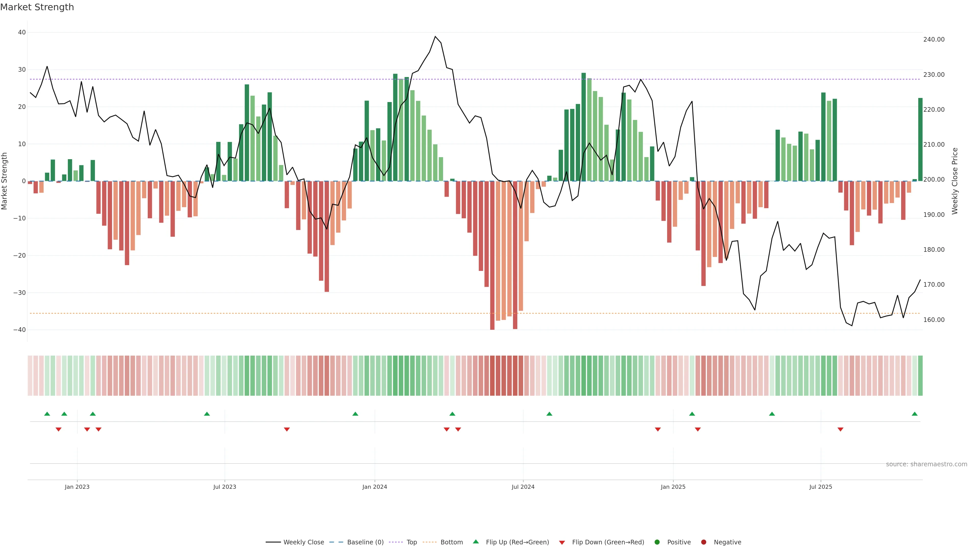Click the Flip Down red triangle legend icon
This screenshot has height=551, width=980.
pos(562,542)
